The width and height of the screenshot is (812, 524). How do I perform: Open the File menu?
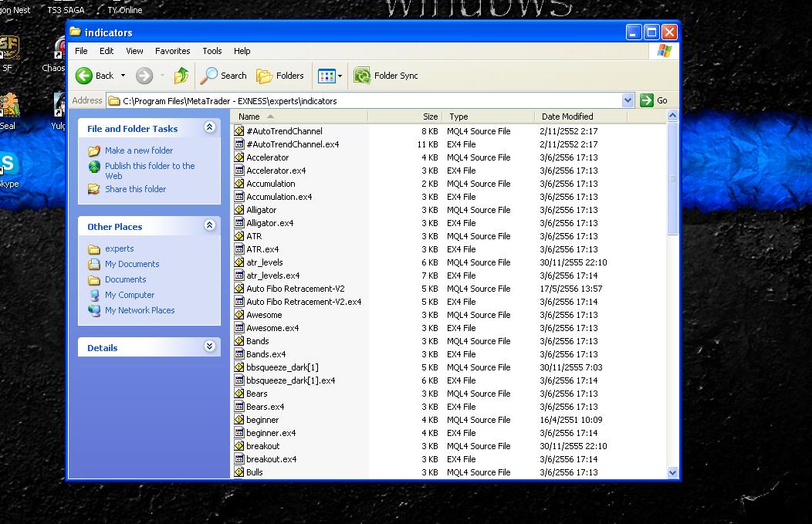pos(81,51)
